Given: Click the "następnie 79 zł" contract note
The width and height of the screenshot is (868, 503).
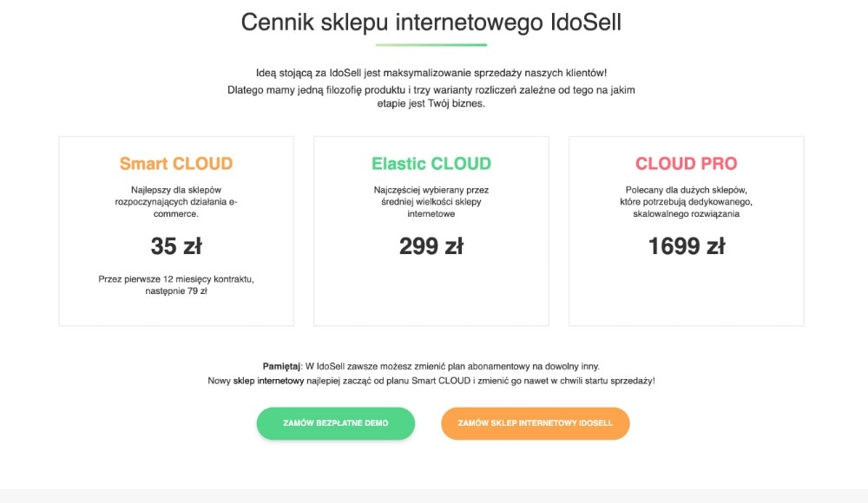Looking at the screenshot, I should coord(176,291).
